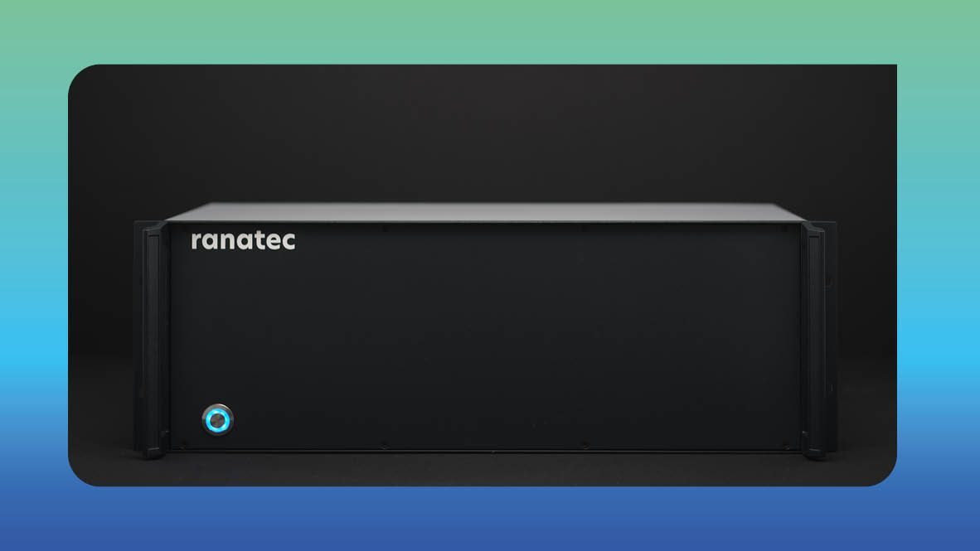
Task: Click the letter 'r' starting ranatec
Action: pyautogui.click(x=196, y=242)
